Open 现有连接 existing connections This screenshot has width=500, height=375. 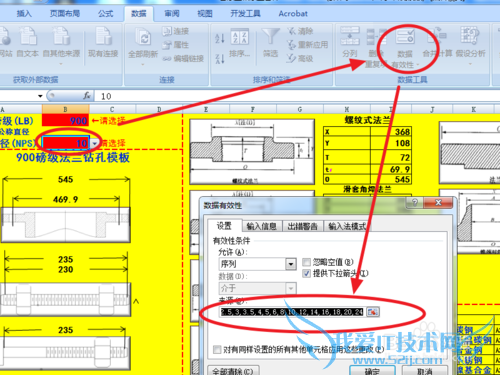(x=103, y=42)
